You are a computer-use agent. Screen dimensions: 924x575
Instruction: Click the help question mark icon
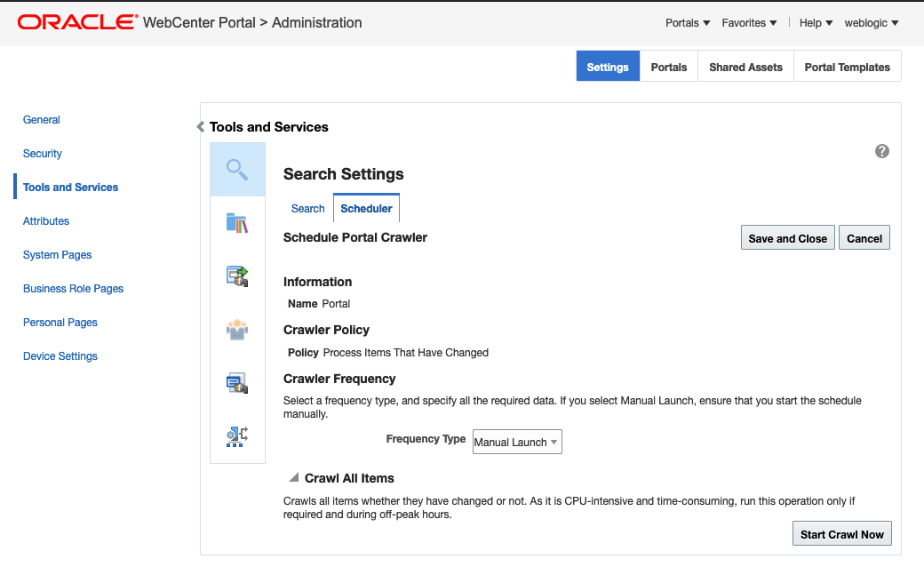[x=881, y=151]
